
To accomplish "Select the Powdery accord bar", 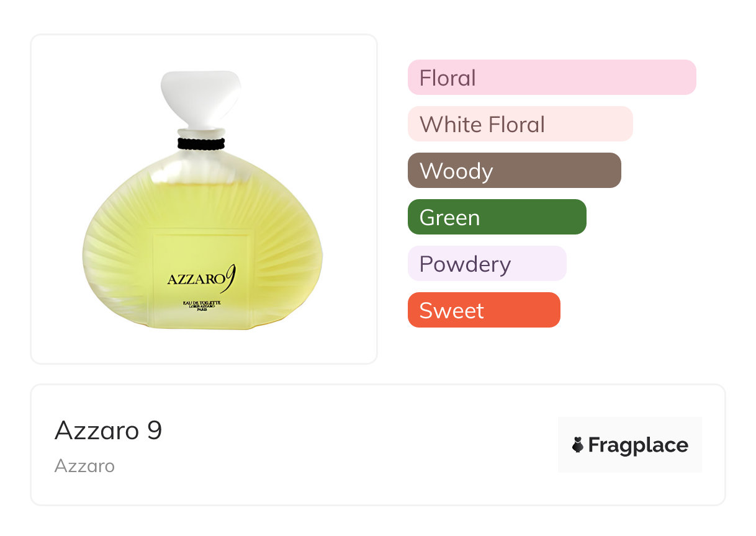I will point(487,264).
